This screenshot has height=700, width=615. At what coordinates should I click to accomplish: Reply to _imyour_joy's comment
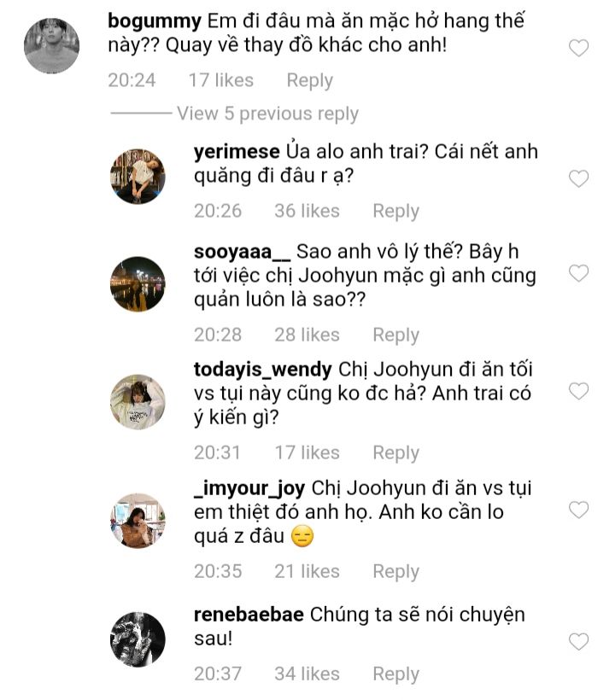coord(395,571)
